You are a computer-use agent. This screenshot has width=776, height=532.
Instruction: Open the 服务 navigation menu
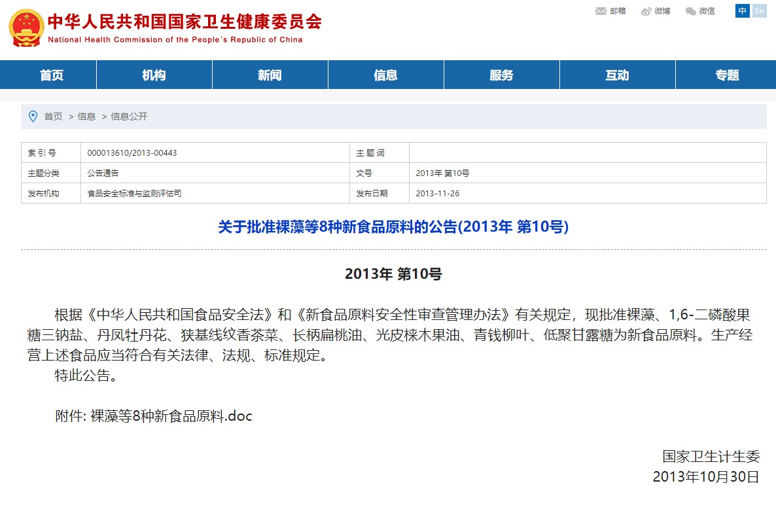501,75
